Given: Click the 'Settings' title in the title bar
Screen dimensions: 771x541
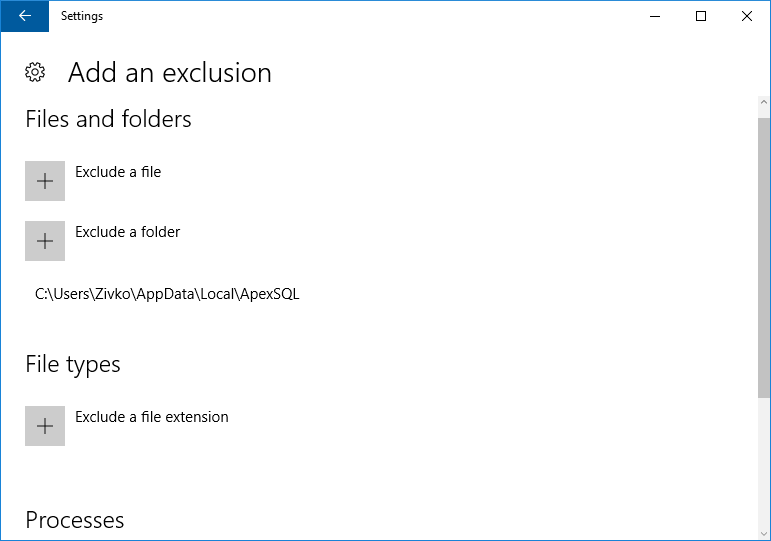Looking at the screenshot, I should (x=82, y=16).
